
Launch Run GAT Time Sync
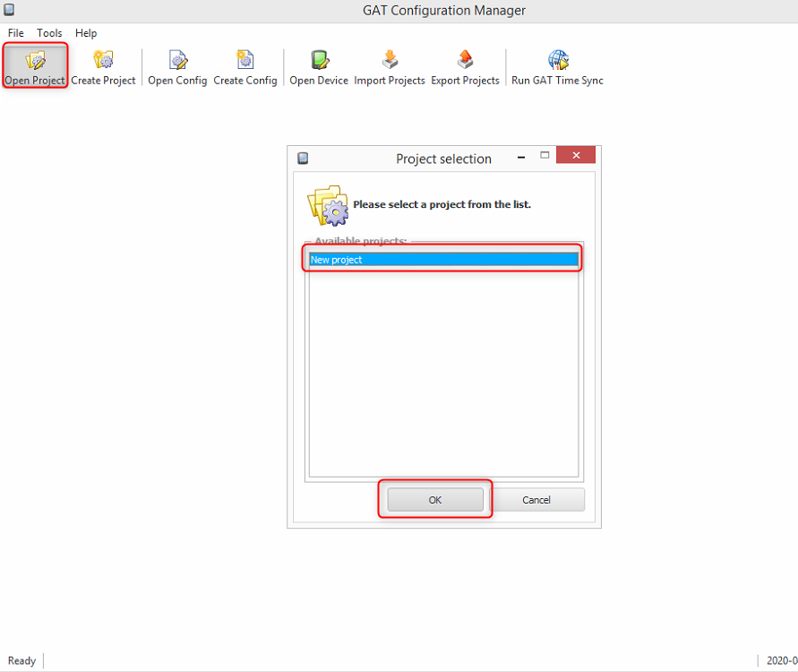coord(557,61)
